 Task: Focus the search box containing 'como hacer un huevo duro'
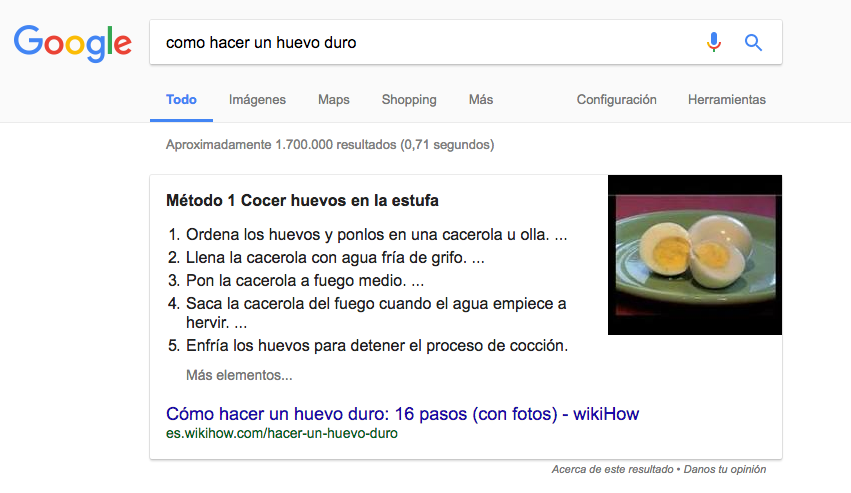tap(420, 43)
